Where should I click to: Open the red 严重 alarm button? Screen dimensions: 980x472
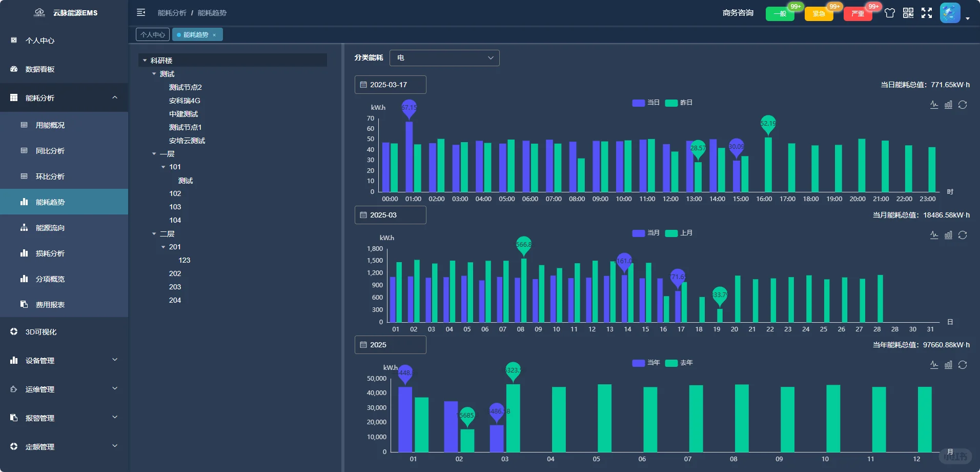click(858, 14)
